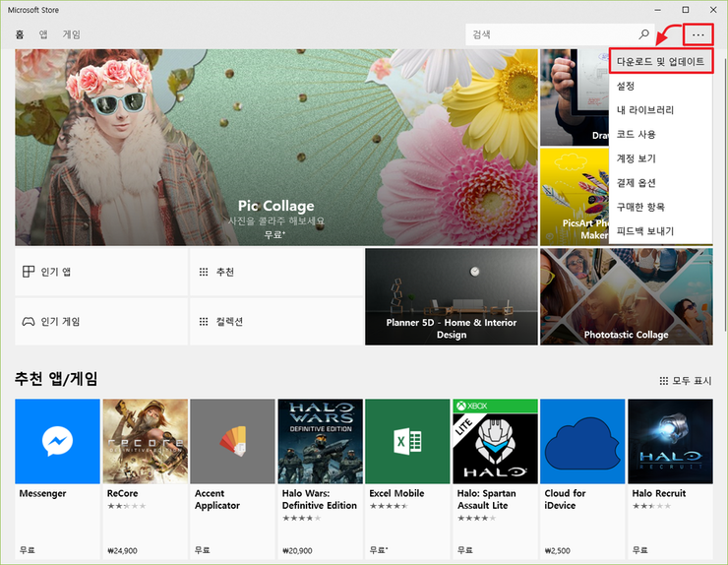Screen dimensions: 728x565
Task: Open the 추천 category button
Action: 276,272
